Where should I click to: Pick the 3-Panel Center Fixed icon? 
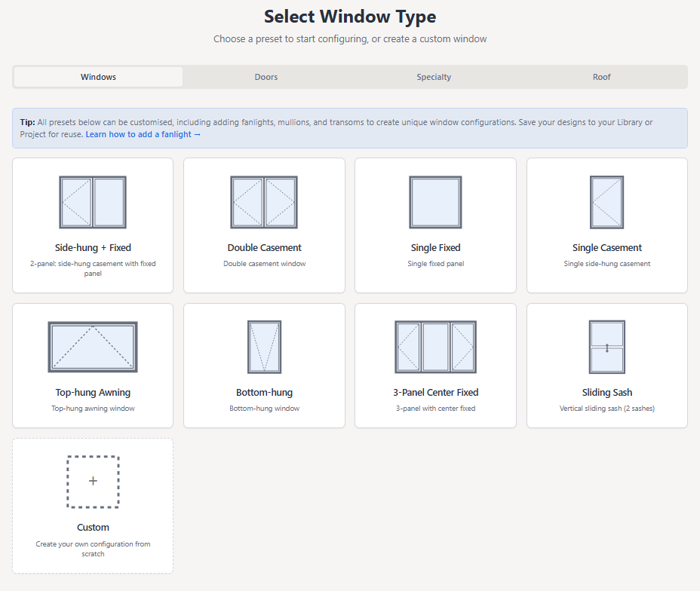[435, 347]
